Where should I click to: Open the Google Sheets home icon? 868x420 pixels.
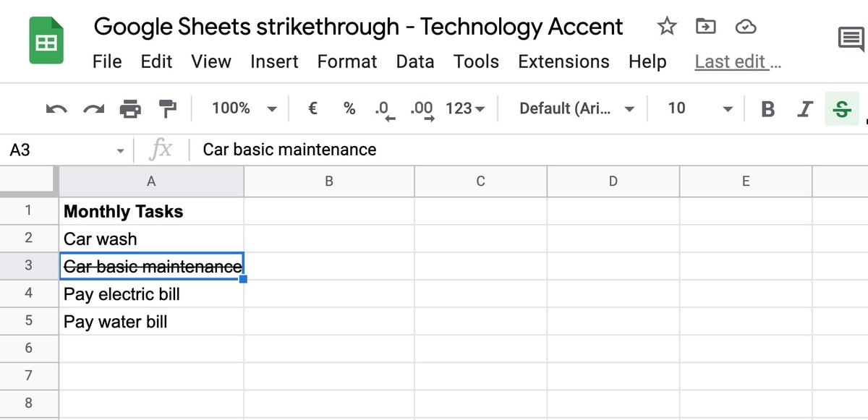[x=46, y=41]
